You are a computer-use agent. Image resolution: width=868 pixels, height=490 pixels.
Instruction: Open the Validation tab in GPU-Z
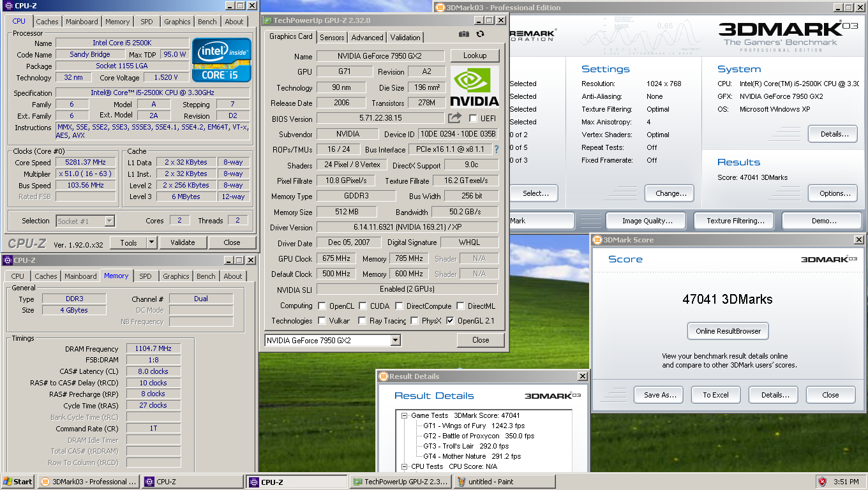(405, 38)
